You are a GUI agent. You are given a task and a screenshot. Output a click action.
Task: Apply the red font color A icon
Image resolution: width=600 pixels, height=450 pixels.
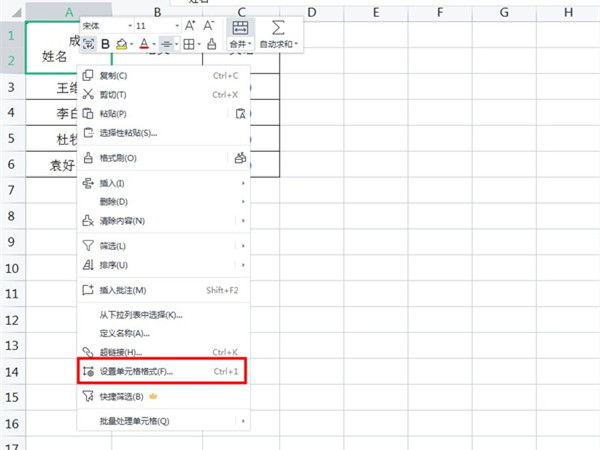tap(144, 44)
